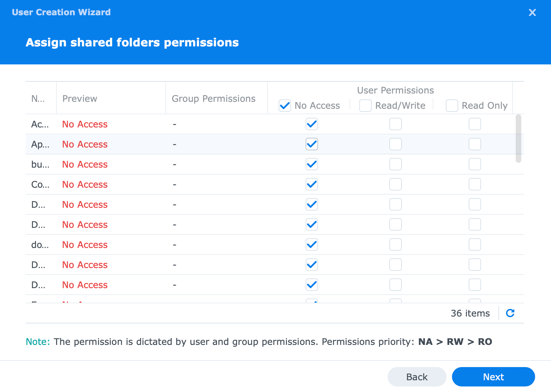551x392 pixels.
Task: Set Read Only on the Co... folder
Action: click(x=475, y=184)
